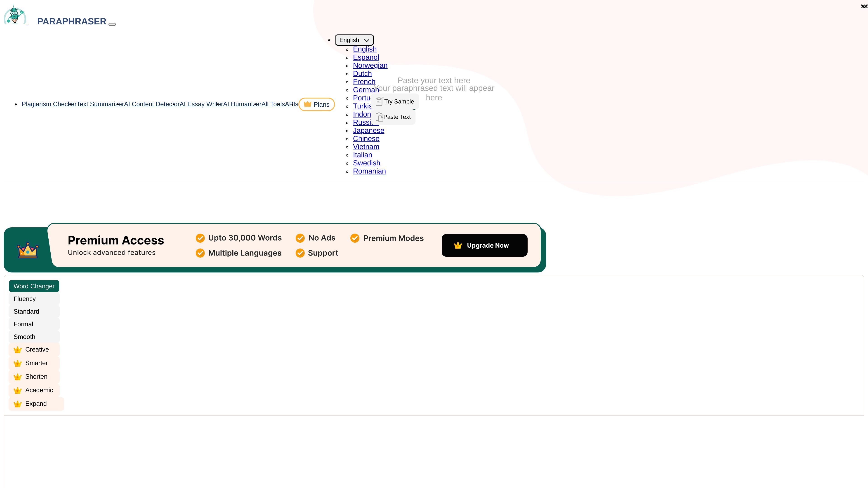Viewport: 868px width, 488px height.
Task: Open AI Humanizer page
Action: 242,104
